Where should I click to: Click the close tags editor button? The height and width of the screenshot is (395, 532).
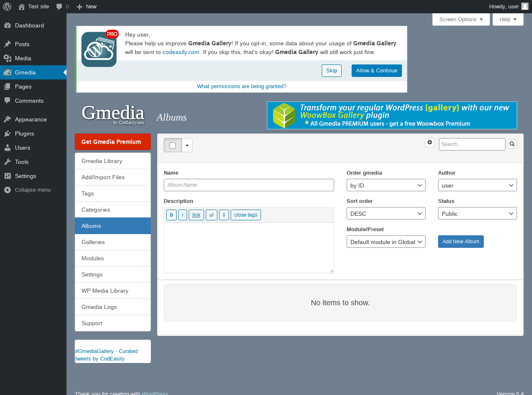(246, 215)
